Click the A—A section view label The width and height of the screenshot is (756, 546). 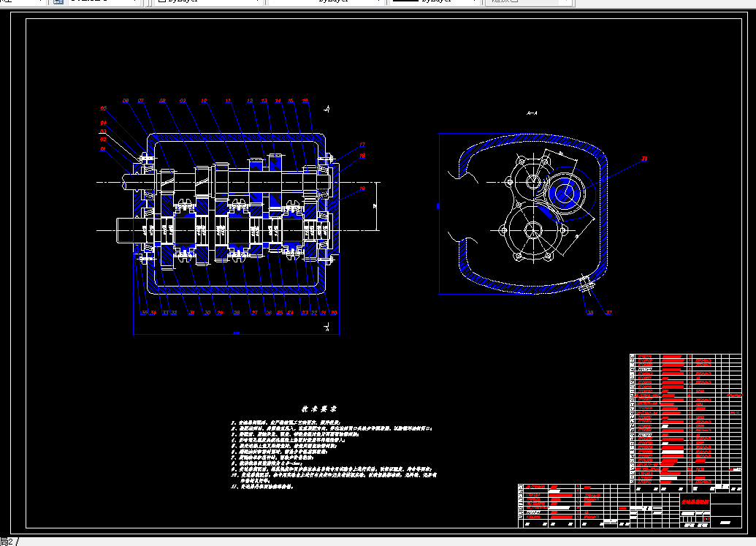coord(532,113)
